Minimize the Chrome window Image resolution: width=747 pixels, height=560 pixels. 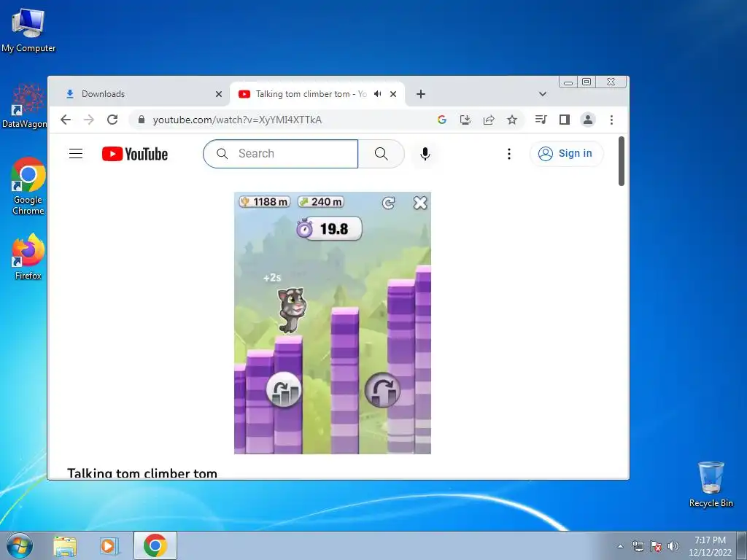[568, 82]
